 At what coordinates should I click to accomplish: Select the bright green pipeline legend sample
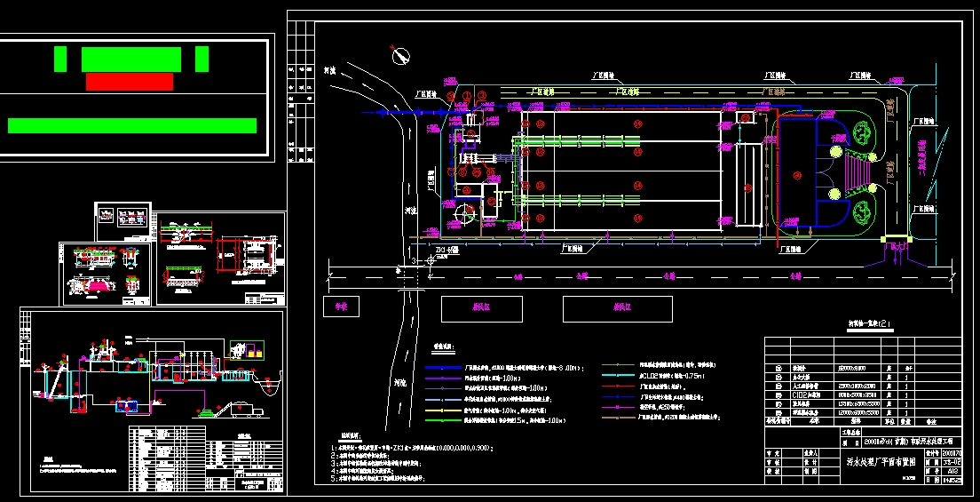444,420
